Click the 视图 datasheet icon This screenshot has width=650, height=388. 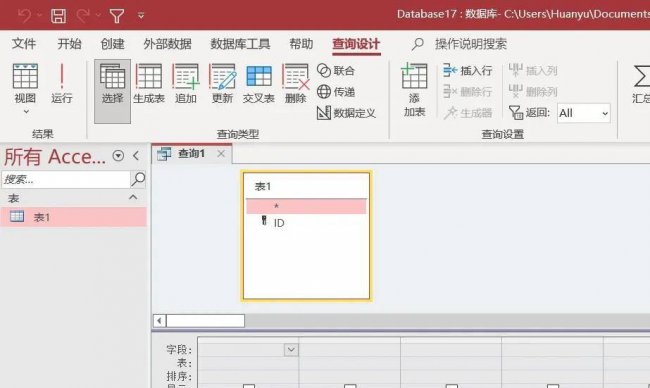[x=25, y=76]
